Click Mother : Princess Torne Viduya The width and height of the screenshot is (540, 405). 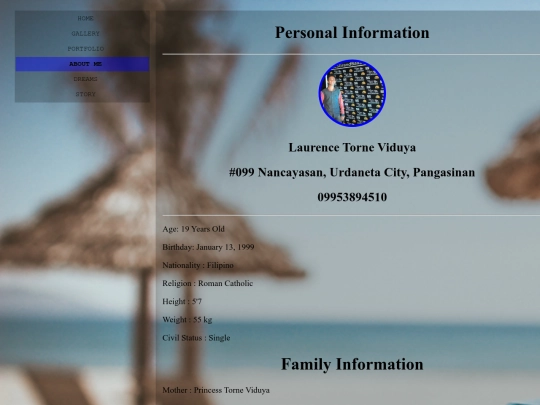point(216,390)
